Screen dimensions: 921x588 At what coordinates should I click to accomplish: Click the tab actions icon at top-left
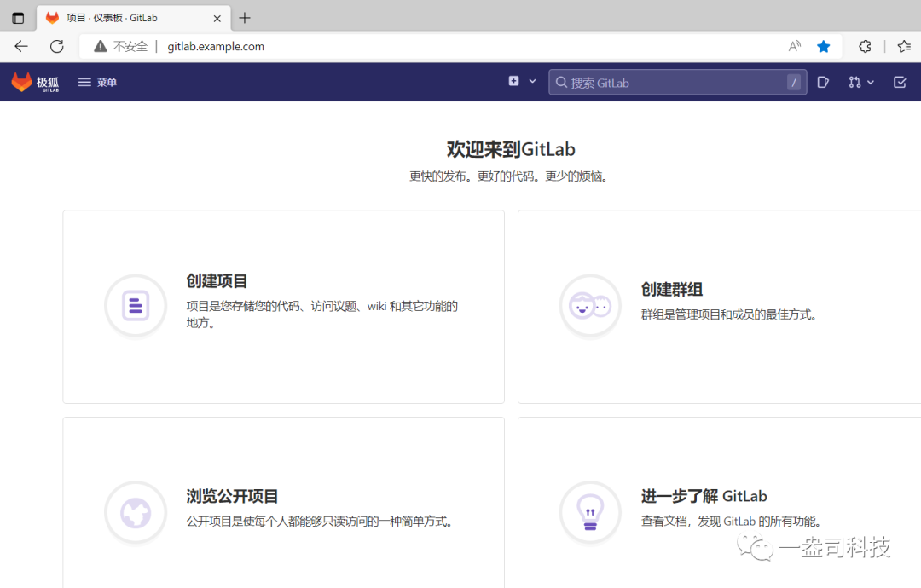(x=18, y=18)
